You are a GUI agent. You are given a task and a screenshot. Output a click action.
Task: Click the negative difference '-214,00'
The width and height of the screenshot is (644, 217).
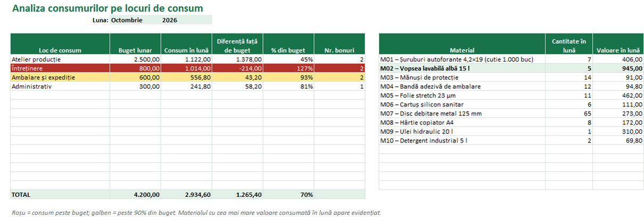click(x=237, y=69)
